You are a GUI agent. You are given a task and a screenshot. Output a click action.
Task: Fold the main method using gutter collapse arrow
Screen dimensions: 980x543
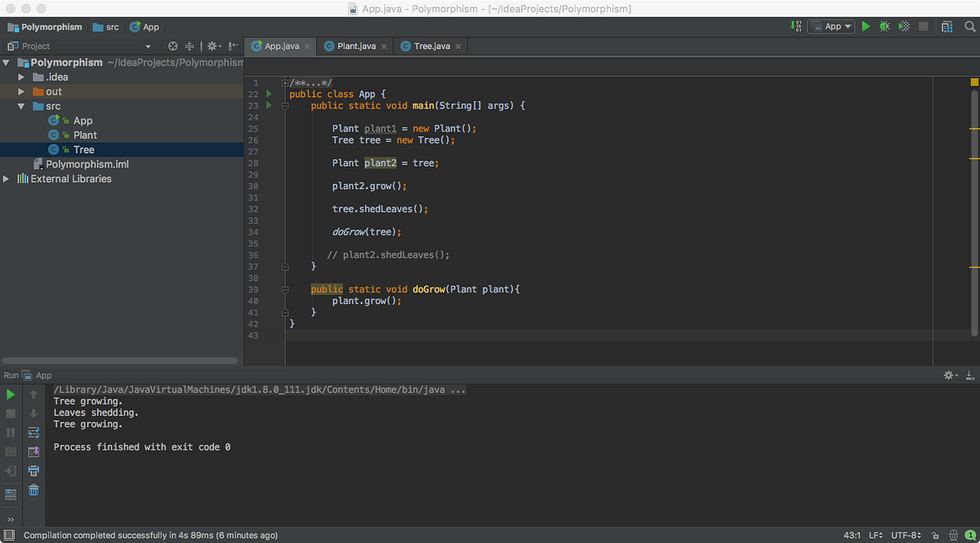284,105
